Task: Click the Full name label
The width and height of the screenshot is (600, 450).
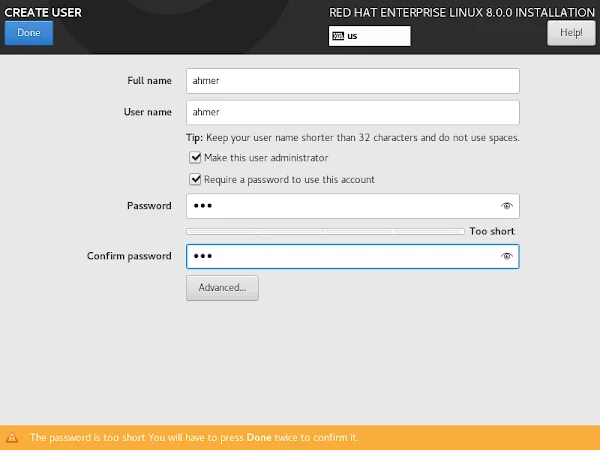Action: (149, 81)
